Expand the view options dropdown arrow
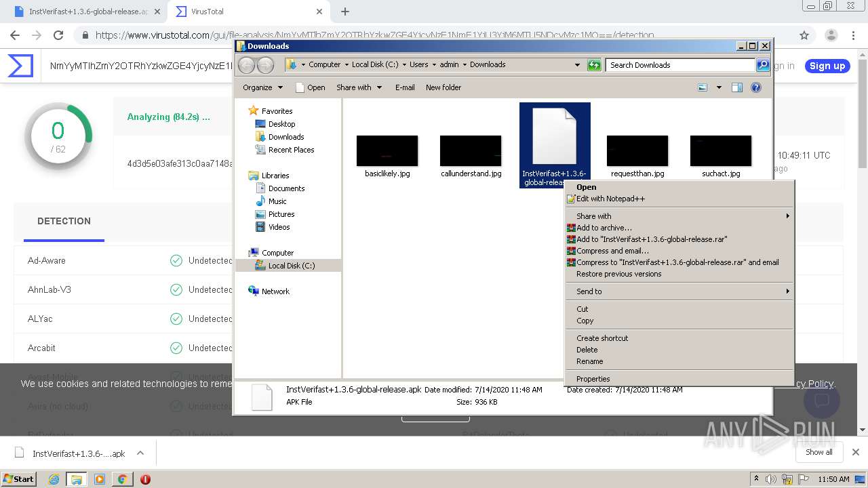 [x=719, y=87]
